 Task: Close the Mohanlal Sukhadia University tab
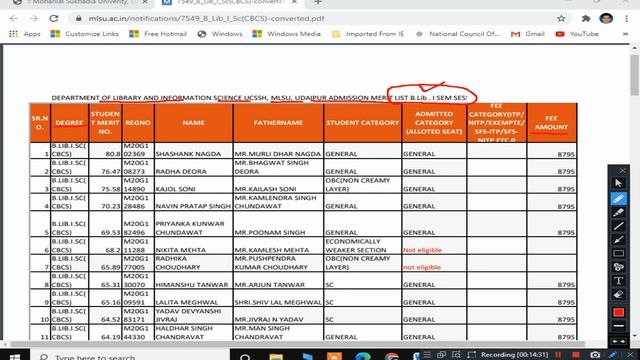click(145, 2)
